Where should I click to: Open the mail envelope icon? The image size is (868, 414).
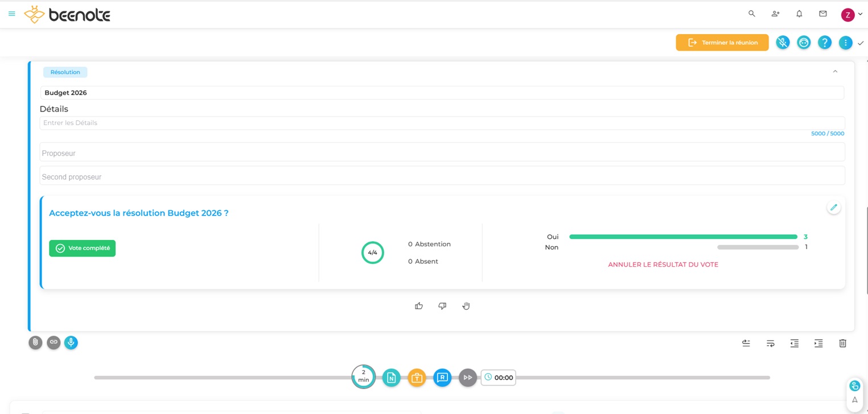pos(823,14)
